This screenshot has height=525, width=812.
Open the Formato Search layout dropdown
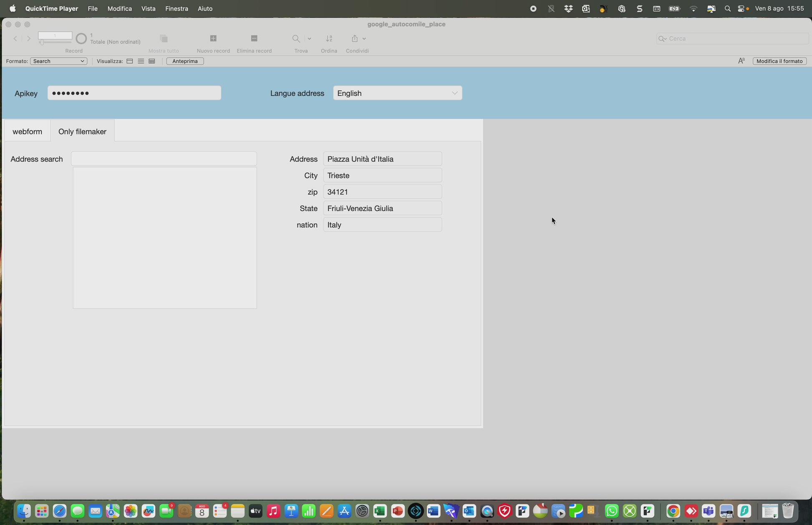[58, 61]
